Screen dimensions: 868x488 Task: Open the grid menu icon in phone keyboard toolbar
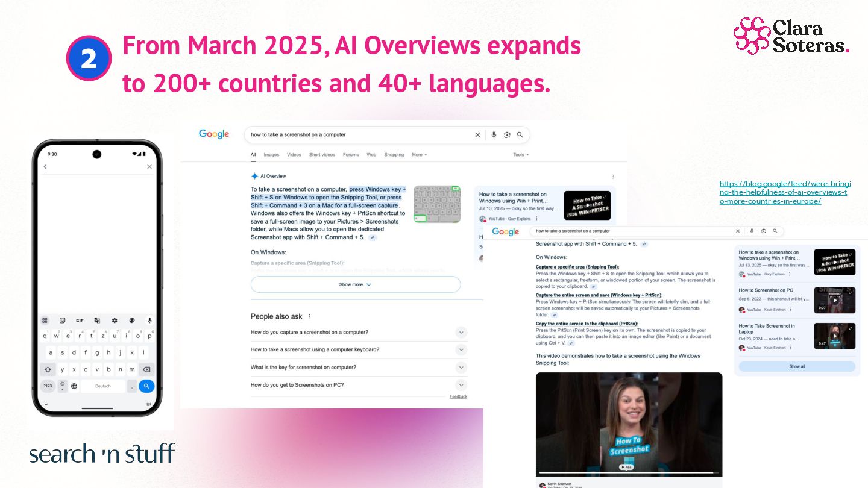pos(45,321)
